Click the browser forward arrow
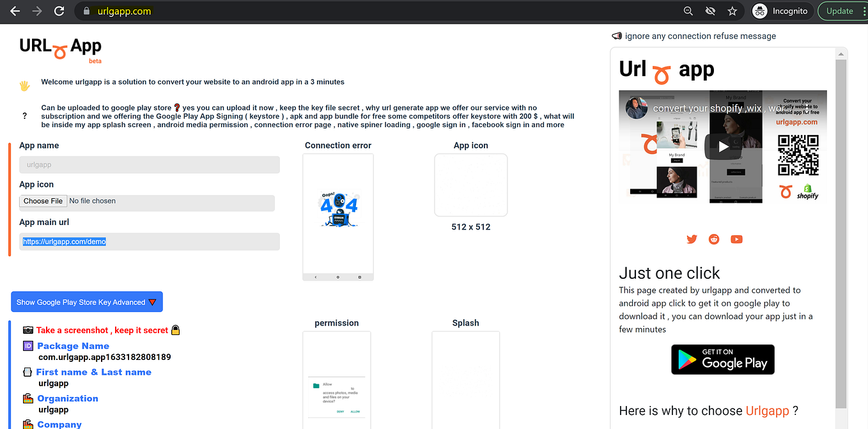This screenshot has height=429, width=868. pyautogui.click(x=37, y=11)
